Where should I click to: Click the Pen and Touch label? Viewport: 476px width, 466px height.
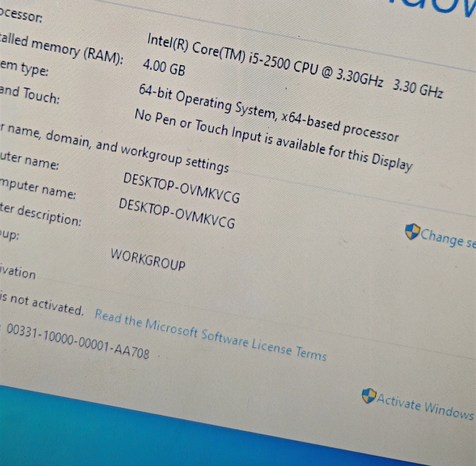pos(29,95)
